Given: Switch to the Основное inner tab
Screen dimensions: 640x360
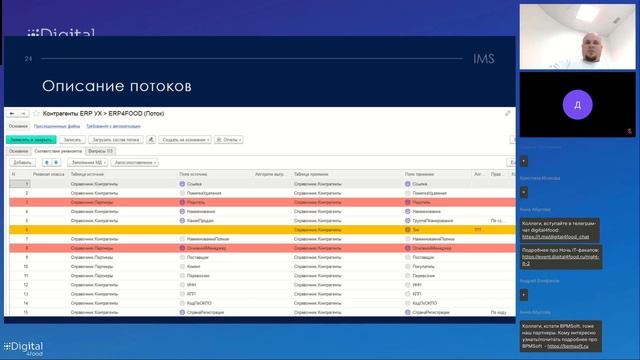Looking at the screenshot, I should click(x=18, y=151).
